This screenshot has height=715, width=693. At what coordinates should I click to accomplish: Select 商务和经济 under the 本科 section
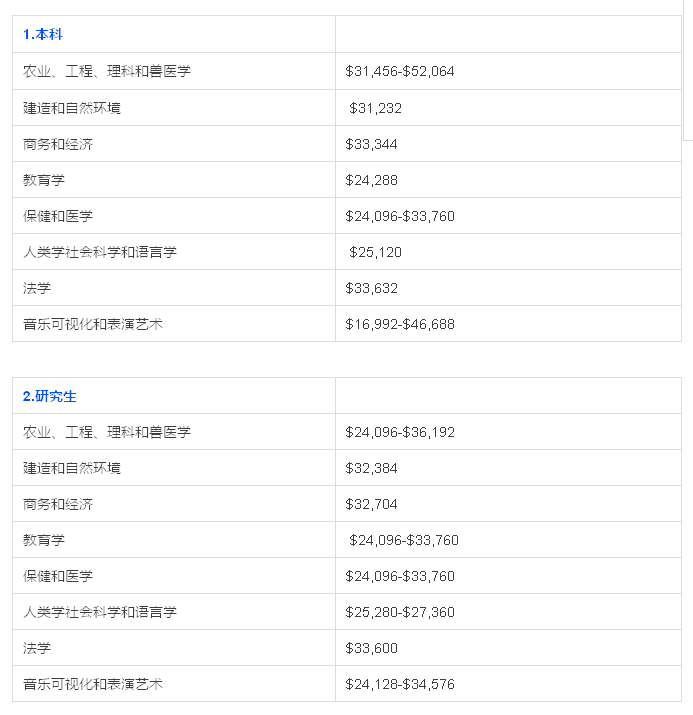click(x=58, y=144)
